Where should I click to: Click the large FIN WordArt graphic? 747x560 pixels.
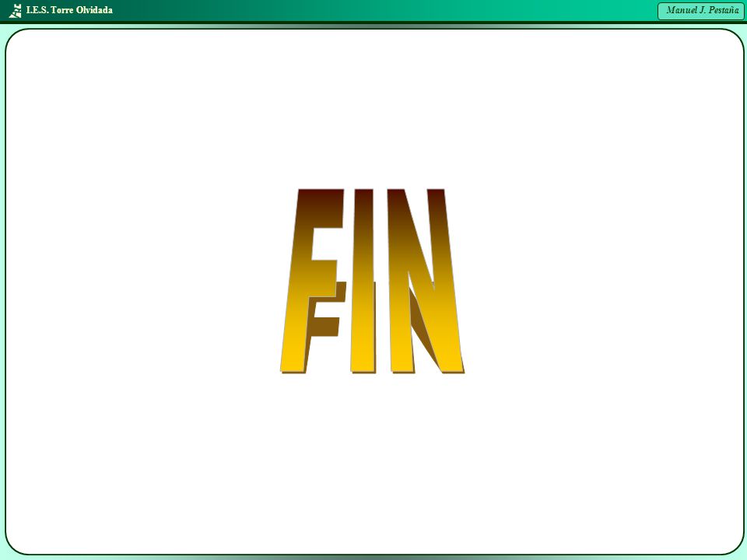(x=372, y=281)
